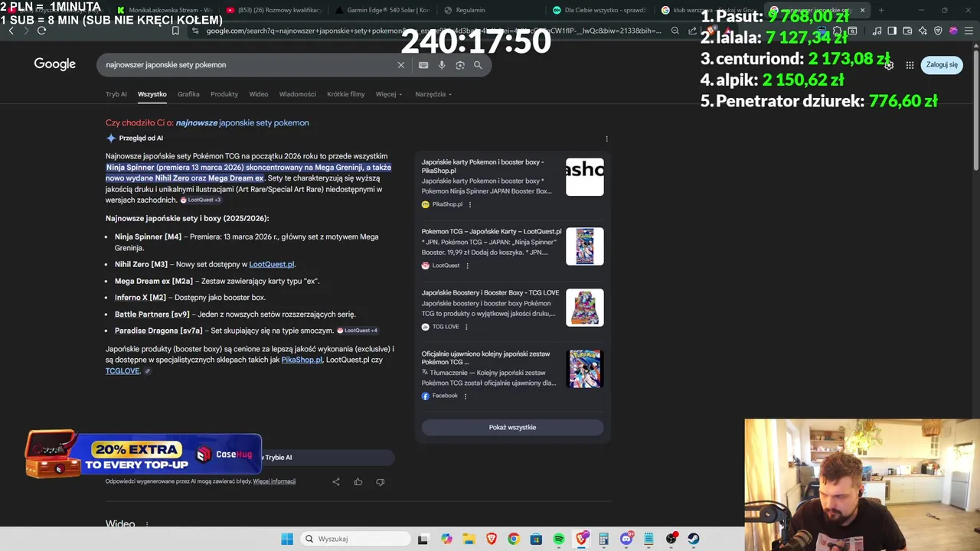Click the Zaloguj się sign-in button
The width and height of the screenshot is (980, 551).
pos(942,65)
